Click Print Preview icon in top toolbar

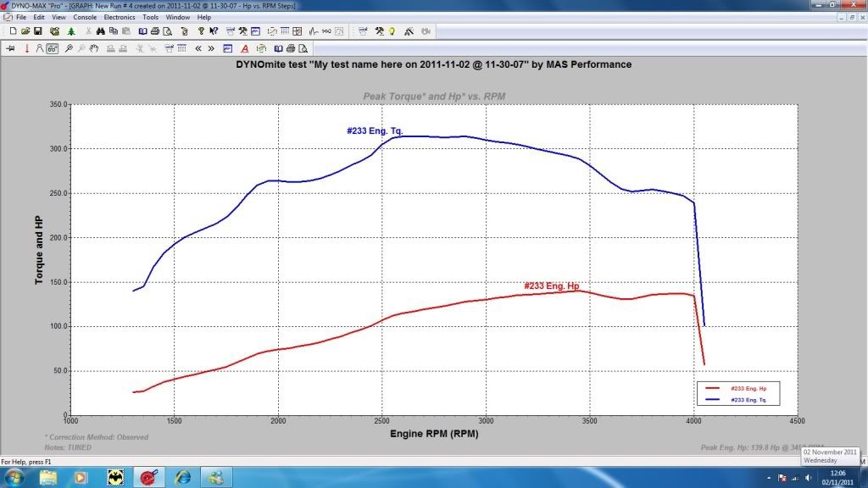167,31
